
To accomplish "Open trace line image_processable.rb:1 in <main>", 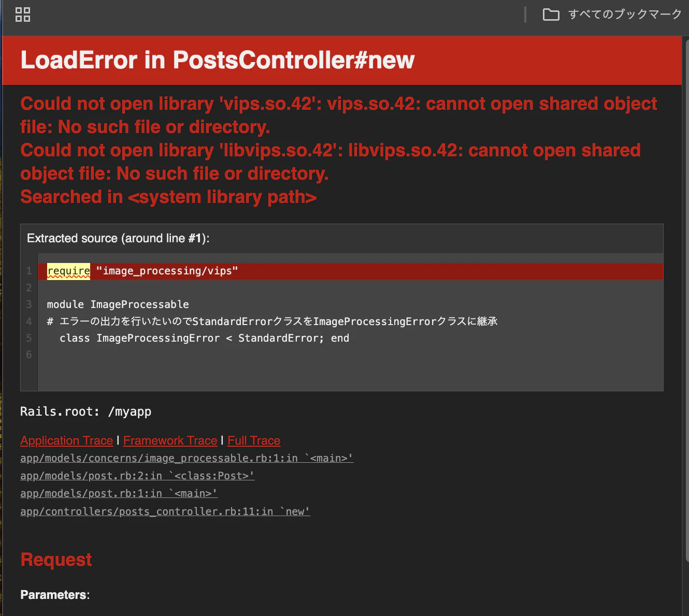I will 187,458.
